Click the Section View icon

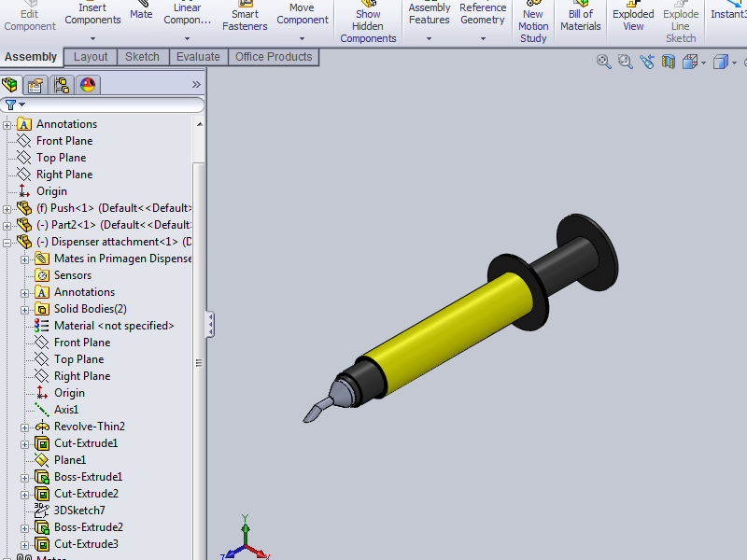tap(668, 62)
